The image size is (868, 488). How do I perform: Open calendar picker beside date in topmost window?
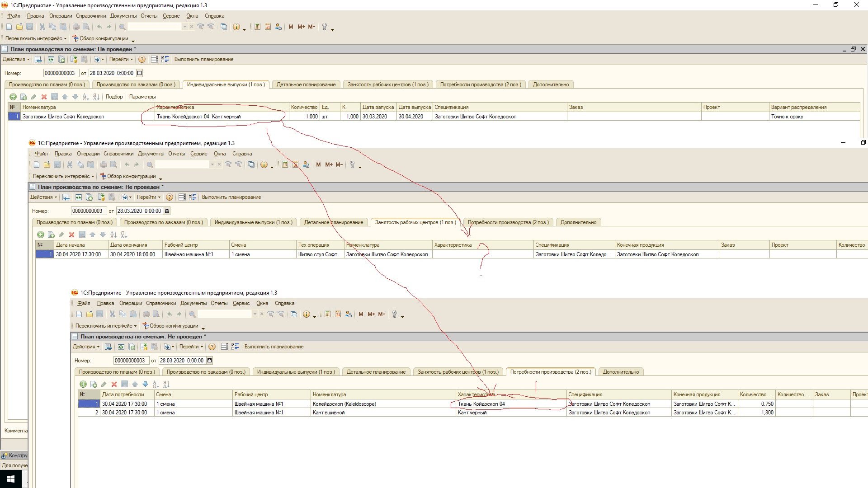(x=139, y=73)
